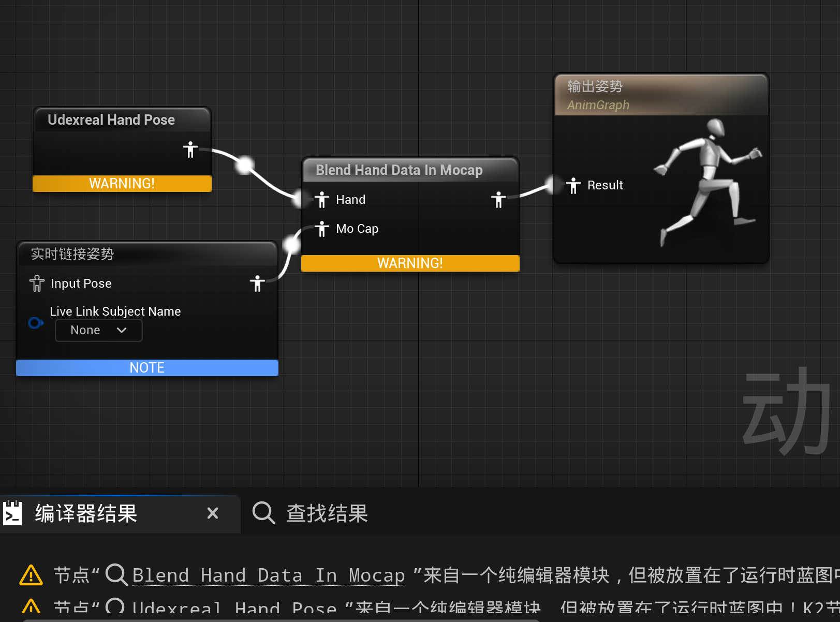Screen dimensions: 840x622
Task: Click the blue NOTE bar on 实时链接姿势
Action: 147,368
